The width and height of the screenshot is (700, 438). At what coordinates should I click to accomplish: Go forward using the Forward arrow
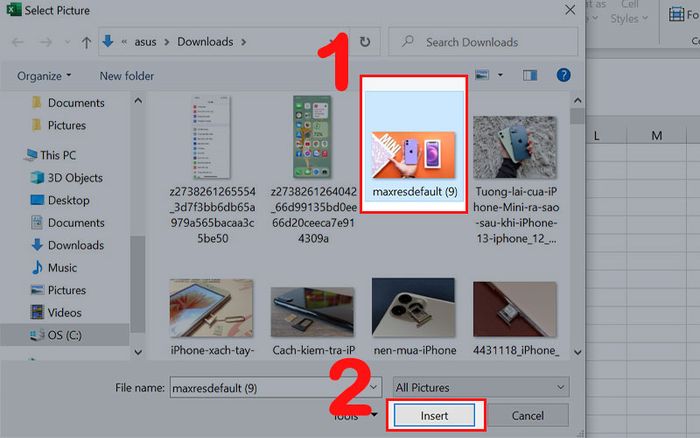tap(46, 42)
